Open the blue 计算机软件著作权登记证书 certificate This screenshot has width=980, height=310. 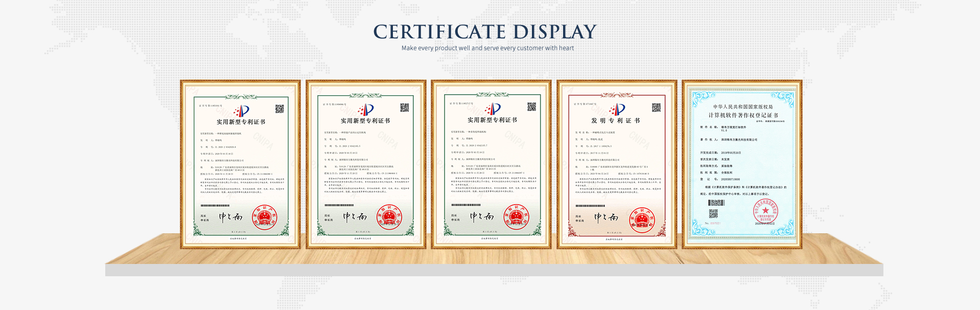click(x=742, y=164)
